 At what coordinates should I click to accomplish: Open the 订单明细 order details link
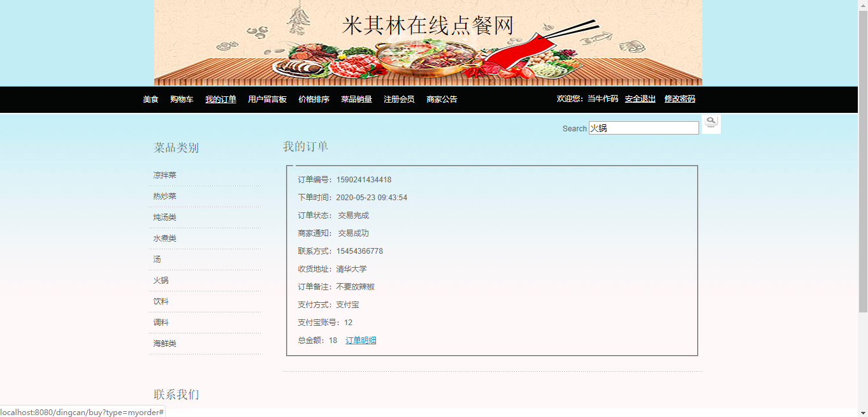361,340
